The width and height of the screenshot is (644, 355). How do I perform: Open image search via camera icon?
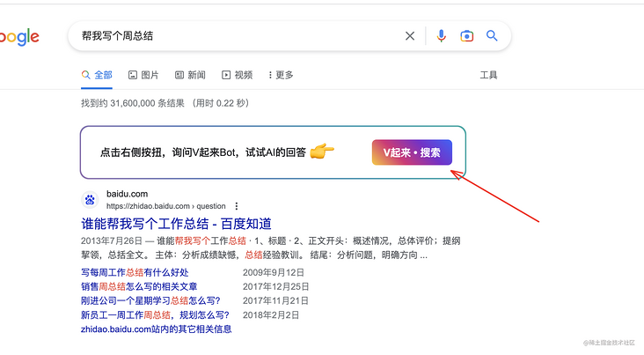(x=466, y=36)
